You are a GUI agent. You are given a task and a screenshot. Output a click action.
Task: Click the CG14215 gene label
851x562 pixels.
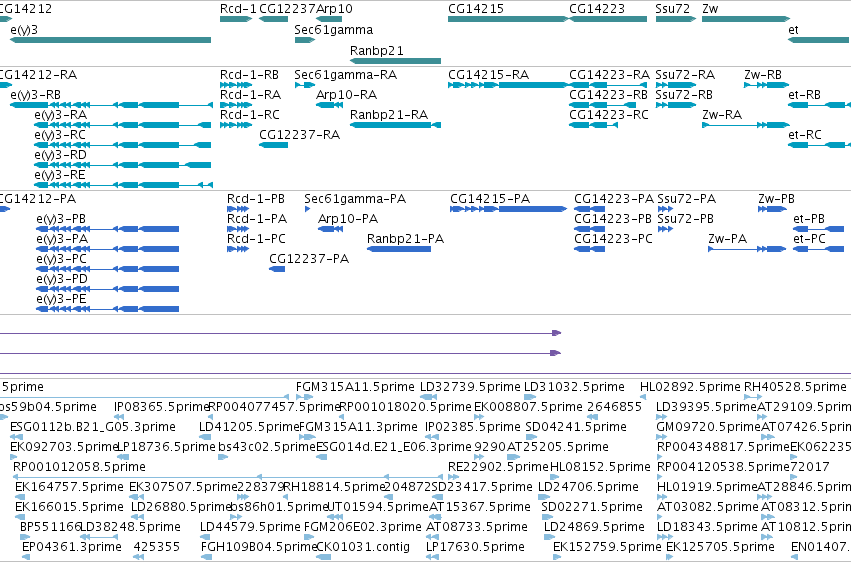(x=475, y=9)
